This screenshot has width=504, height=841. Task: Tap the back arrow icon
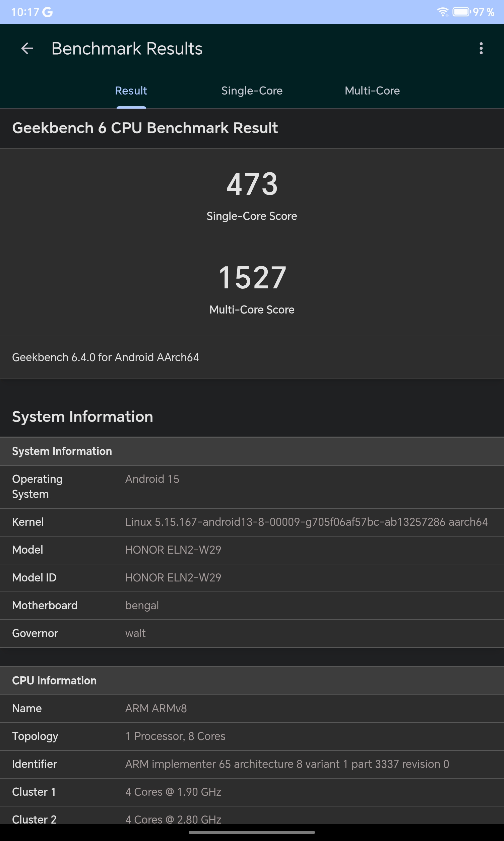27,49
